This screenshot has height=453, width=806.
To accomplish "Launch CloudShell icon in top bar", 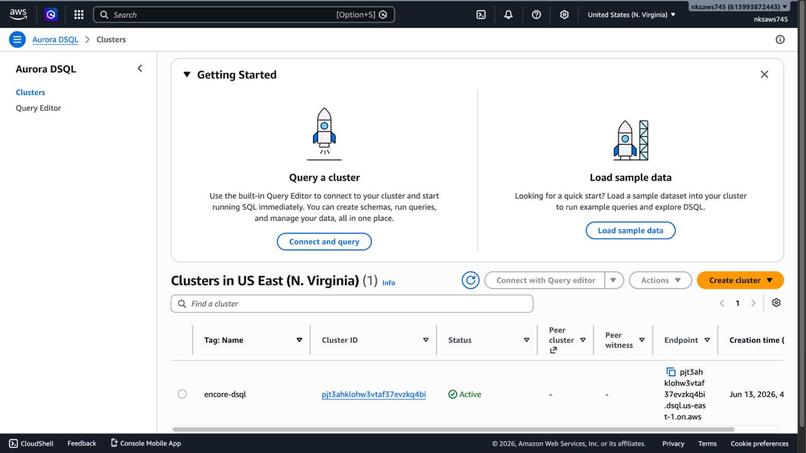I will pos(481,14).
